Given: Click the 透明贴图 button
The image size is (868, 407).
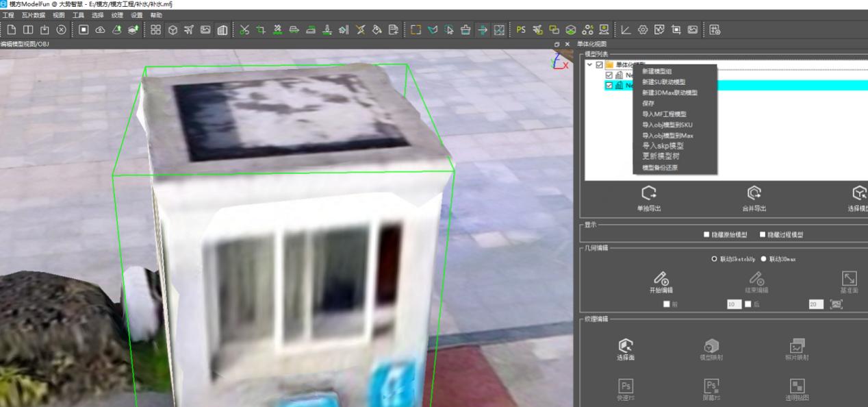Looking at the screenshot, I should click(x=797, y=389).
